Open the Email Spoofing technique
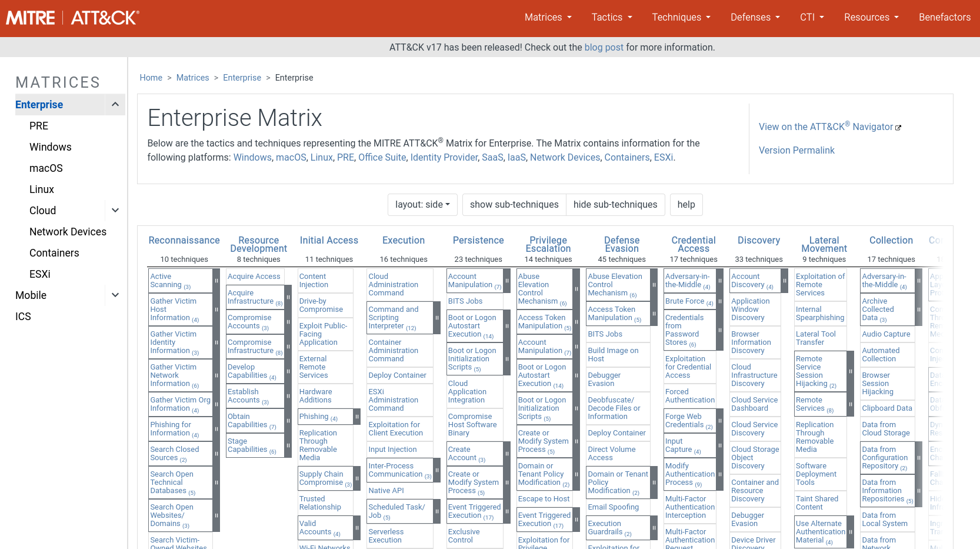 (614, 507)
